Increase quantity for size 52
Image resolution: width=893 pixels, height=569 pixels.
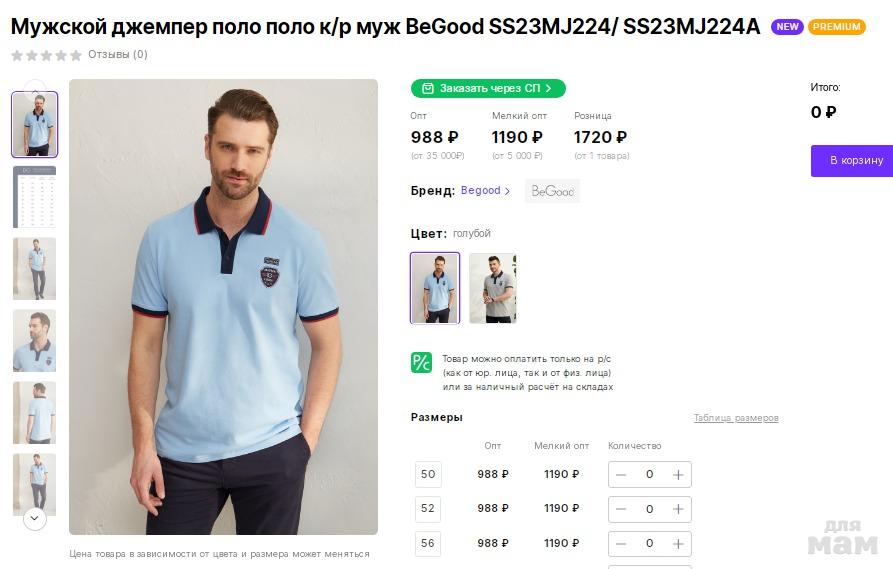pos(678,509)
